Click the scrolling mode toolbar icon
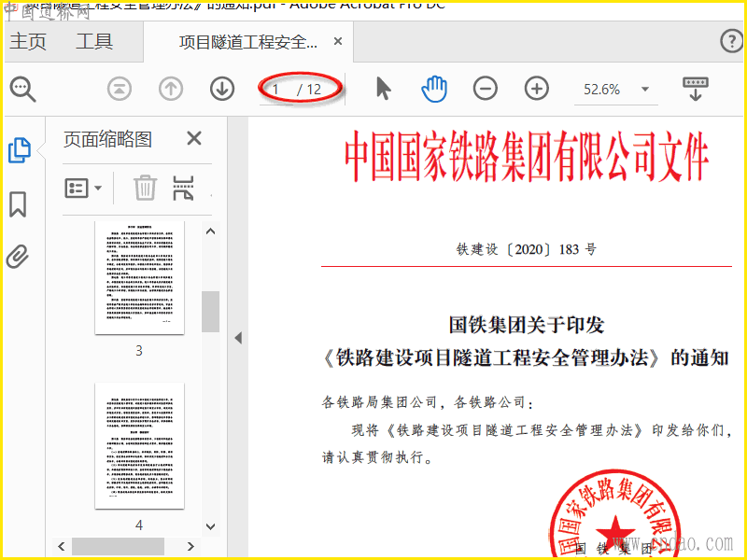Viewport: 747px width, 560px height. click(696, 89)
